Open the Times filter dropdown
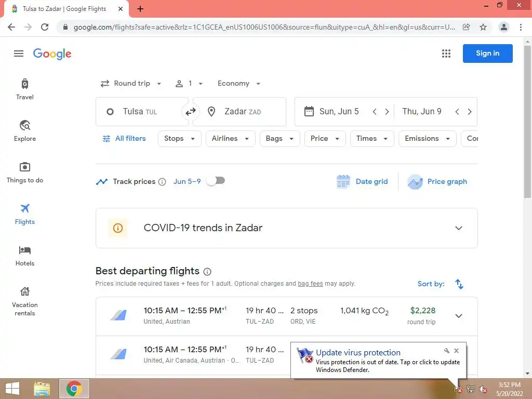Screen dimensions: 532x399 (372, 138)
